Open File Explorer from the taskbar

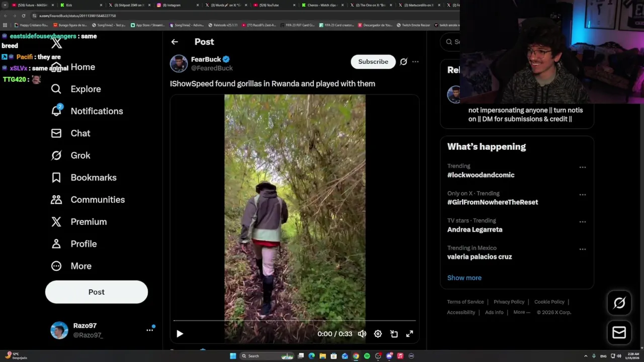(x=323, y=356)
